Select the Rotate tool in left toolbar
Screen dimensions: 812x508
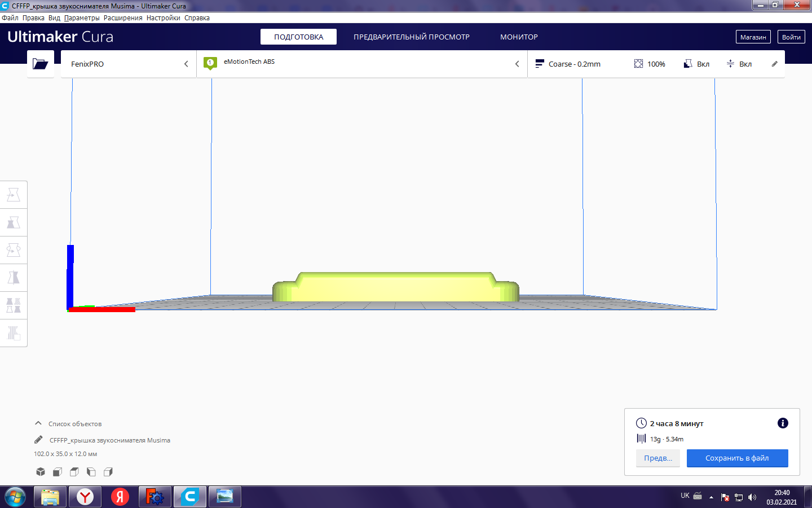[x=14, y=250]
